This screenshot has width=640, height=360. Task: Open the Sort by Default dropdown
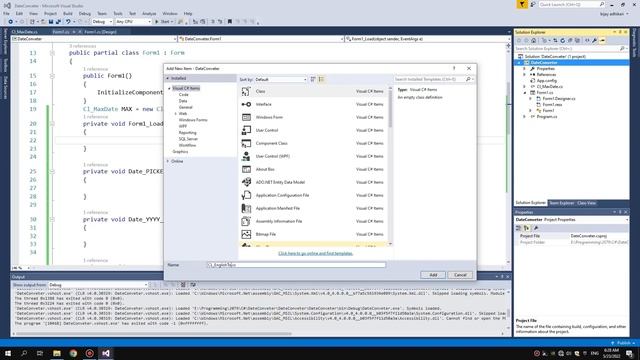280,80
